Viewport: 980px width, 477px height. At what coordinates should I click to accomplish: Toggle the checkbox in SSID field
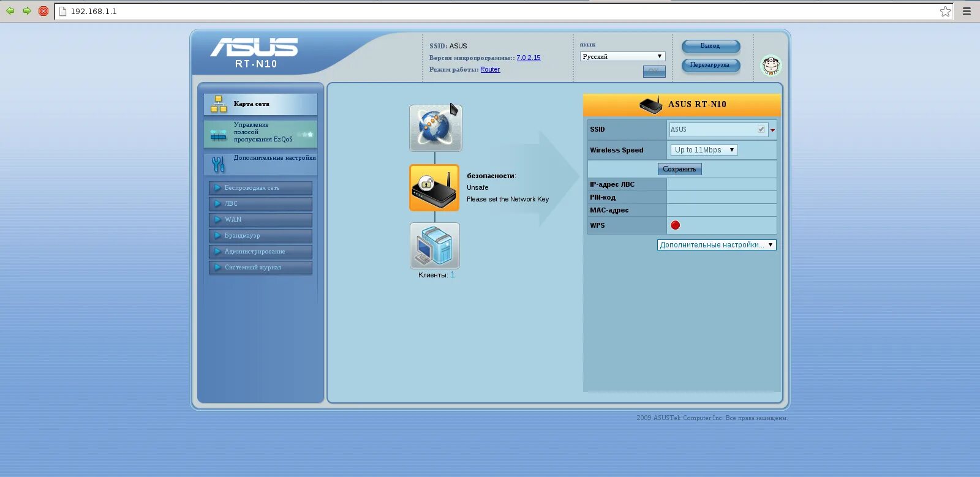[761, 129]
